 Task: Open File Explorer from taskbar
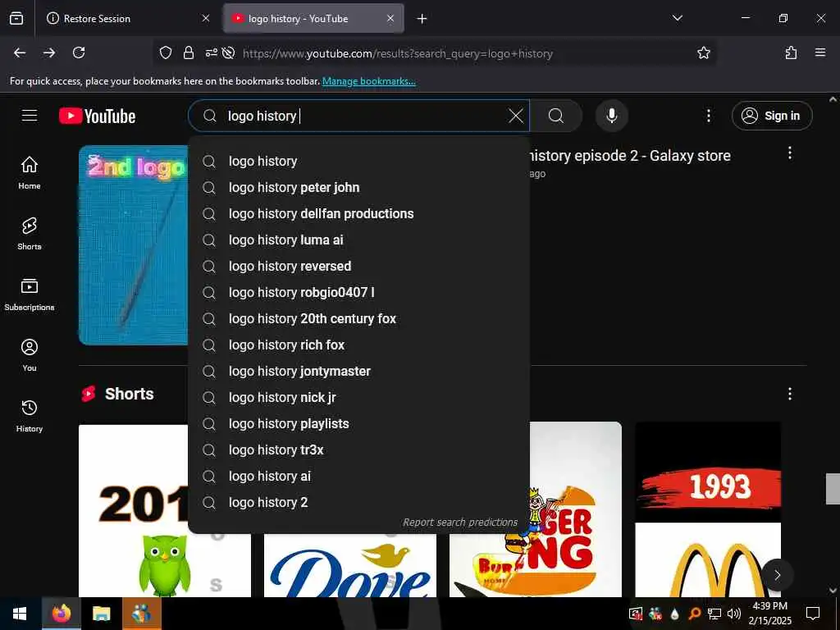point(101,614)
